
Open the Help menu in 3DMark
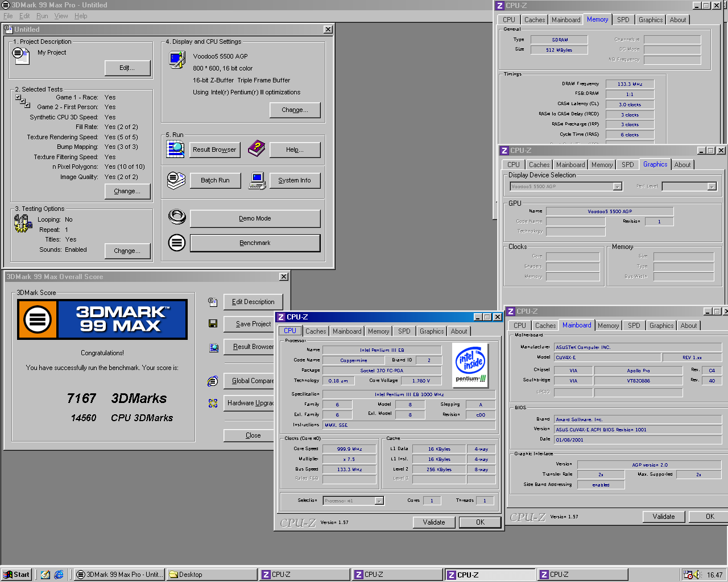click(x=81, y=16)
